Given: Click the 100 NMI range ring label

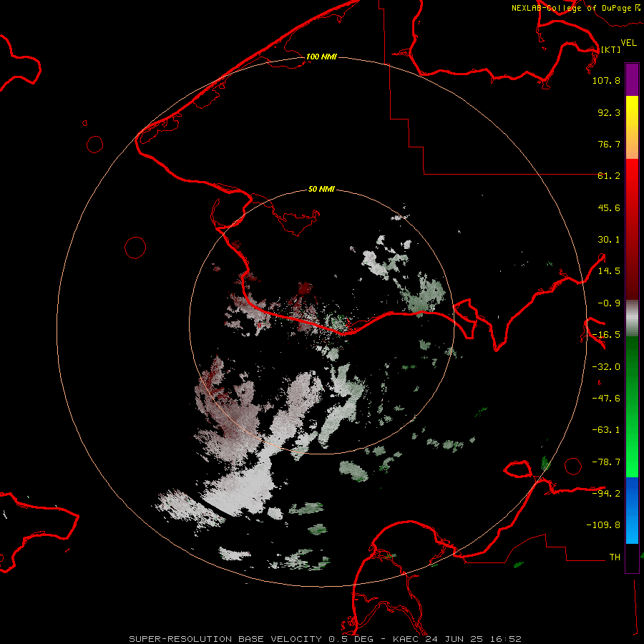Looking at the screenshot, I should pyautogui.click(x=321, y=57).
